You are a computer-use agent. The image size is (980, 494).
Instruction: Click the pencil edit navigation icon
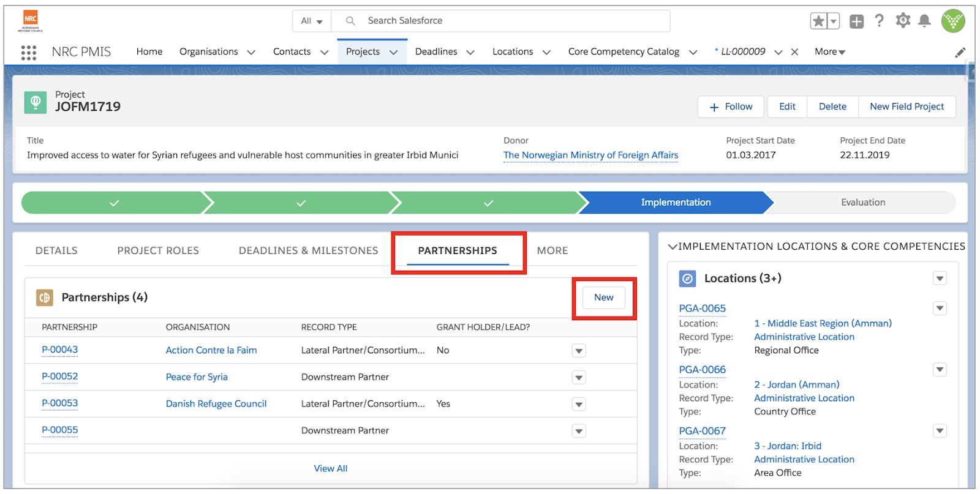click(960, 53)
